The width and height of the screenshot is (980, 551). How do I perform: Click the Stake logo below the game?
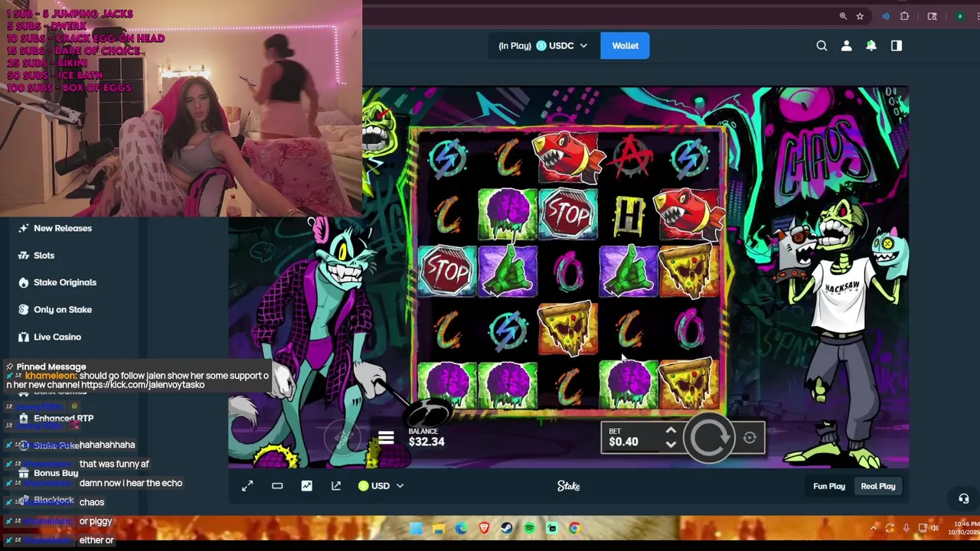(568, 486)
